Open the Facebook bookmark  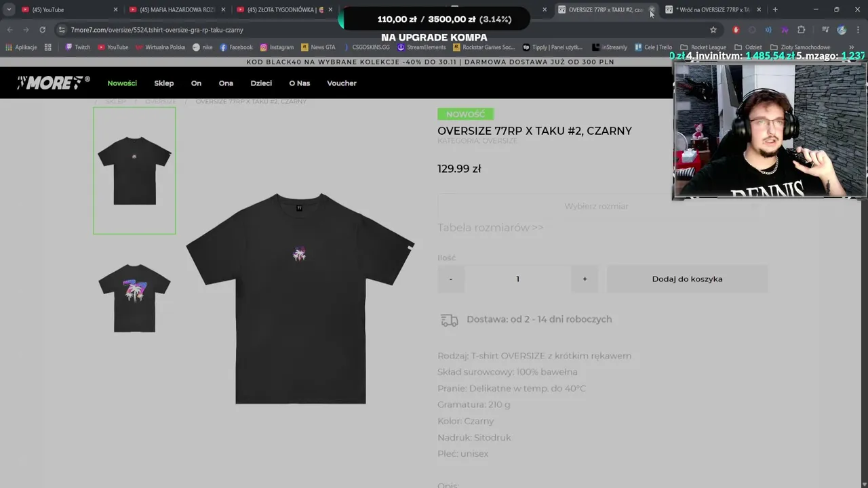click(x=236, y=47)
